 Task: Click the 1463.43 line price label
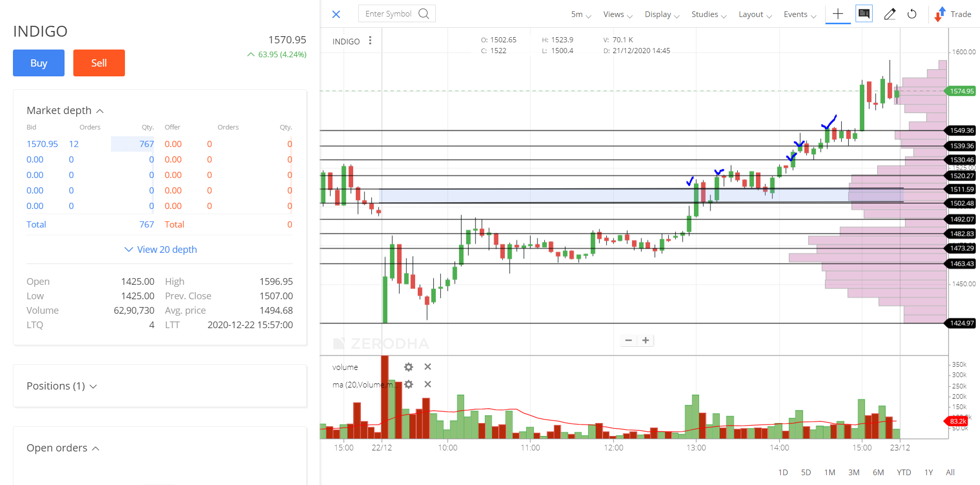961,264
